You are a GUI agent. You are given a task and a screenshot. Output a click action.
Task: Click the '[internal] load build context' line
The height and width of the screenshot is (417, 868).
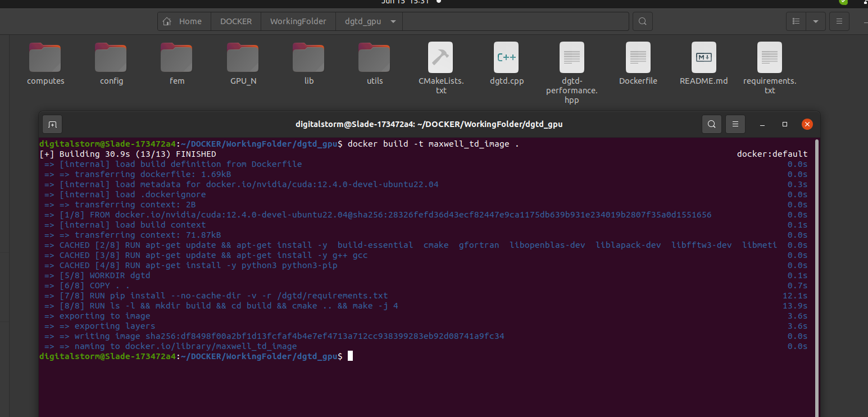click(x=125, y=225)
